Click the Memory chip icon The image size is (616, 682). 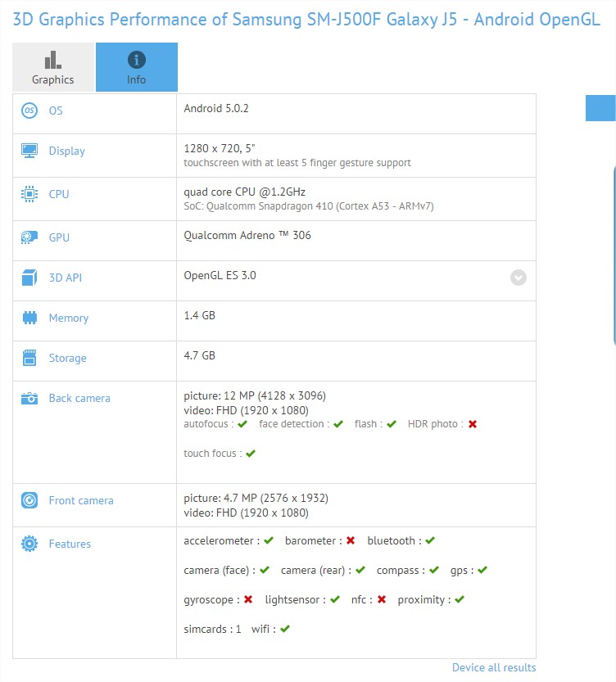29,318
